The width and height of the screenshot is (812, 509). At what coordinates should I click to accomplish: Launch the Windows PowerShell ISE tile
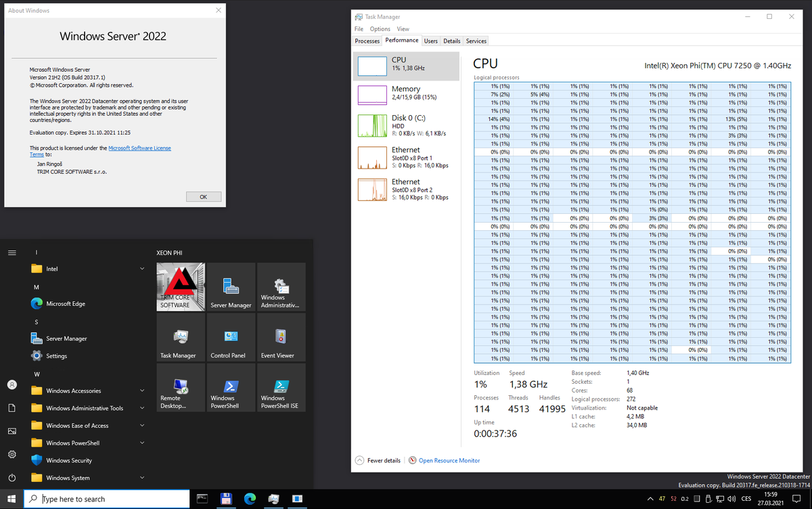[x=281, y=388]
